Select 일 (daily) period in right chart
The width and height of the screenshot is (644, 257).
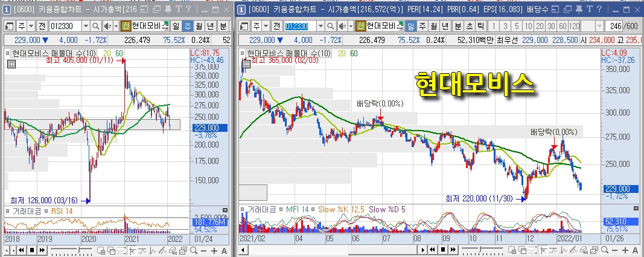410,27
